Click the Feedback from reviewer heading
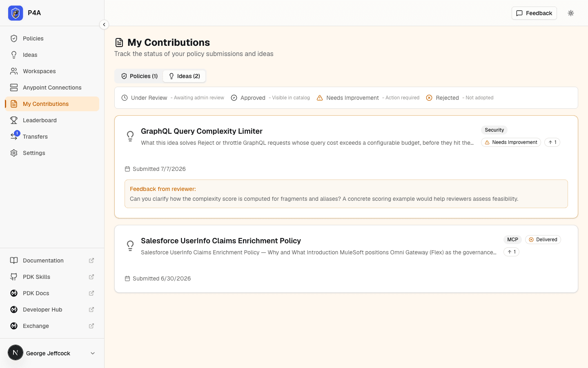Image resolution: width=588 pixels, height=368 pixels. tap(163, 189)
